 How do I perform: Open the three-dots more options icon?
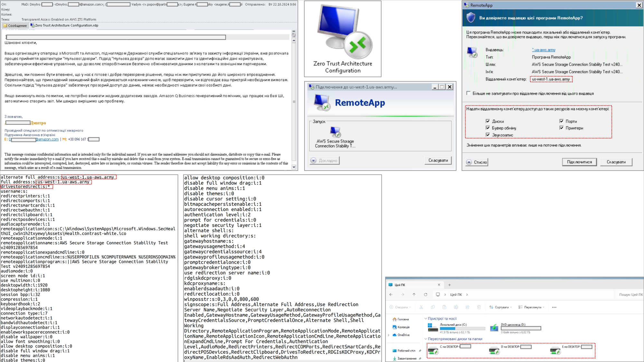coord(554,307)
